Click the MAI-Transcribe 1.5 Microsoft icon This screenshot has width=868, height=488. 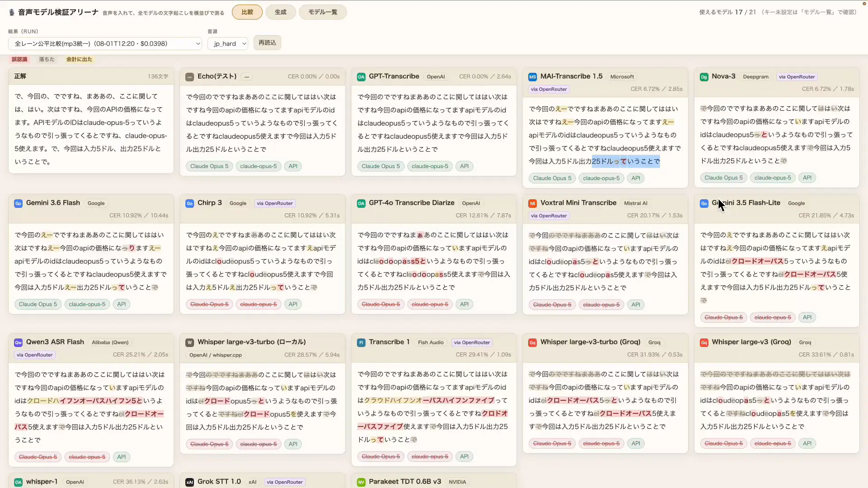click(533, 77)
